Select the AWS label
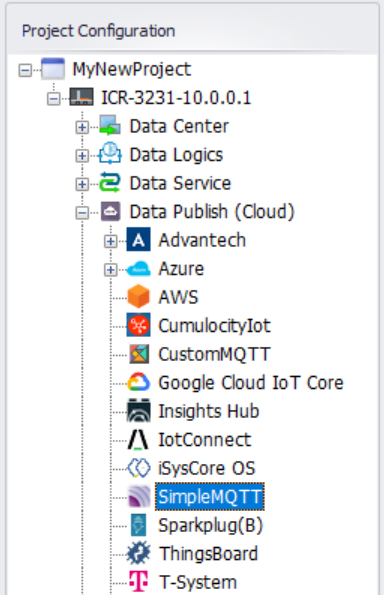The width and height of the screenshot is (384, 595). pos(178,297)
